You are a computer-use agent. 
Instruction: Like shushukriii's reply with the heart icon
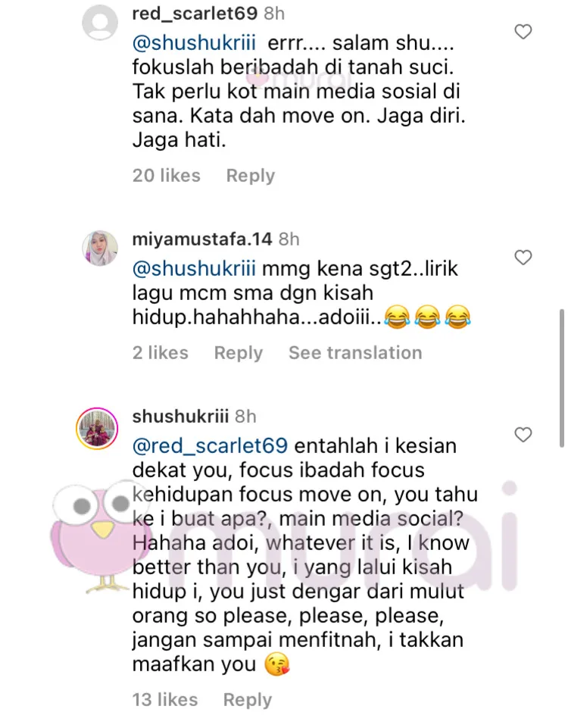[x=523, y=435]
